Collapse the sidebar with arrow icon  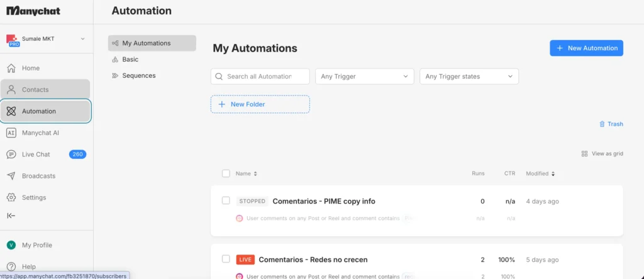click(11, 216)
